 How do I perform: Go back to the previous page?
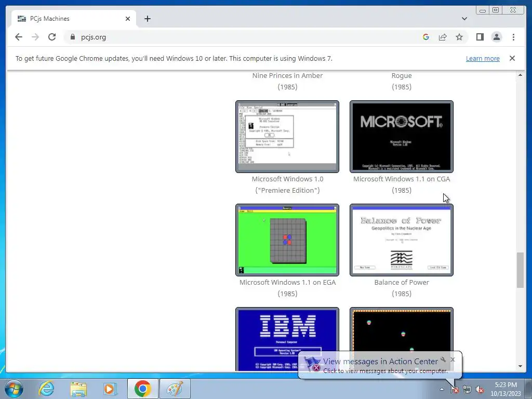click(19, 37)
